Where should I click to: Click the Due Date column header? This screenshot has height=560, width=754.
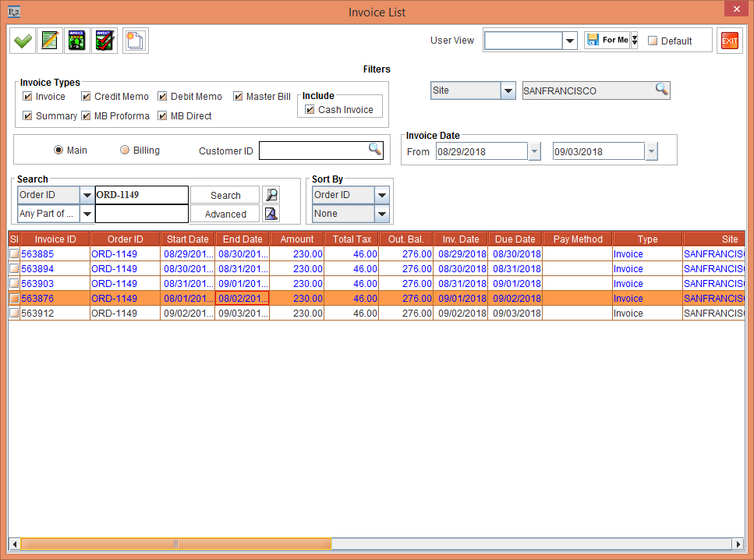pos(515,239)
